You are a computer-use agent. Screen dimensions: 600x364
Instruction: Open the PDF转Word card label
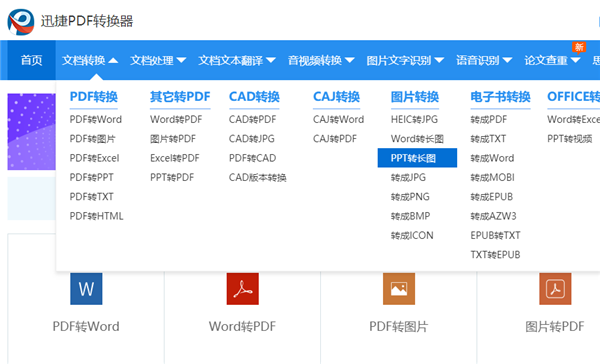click(86, 326)
